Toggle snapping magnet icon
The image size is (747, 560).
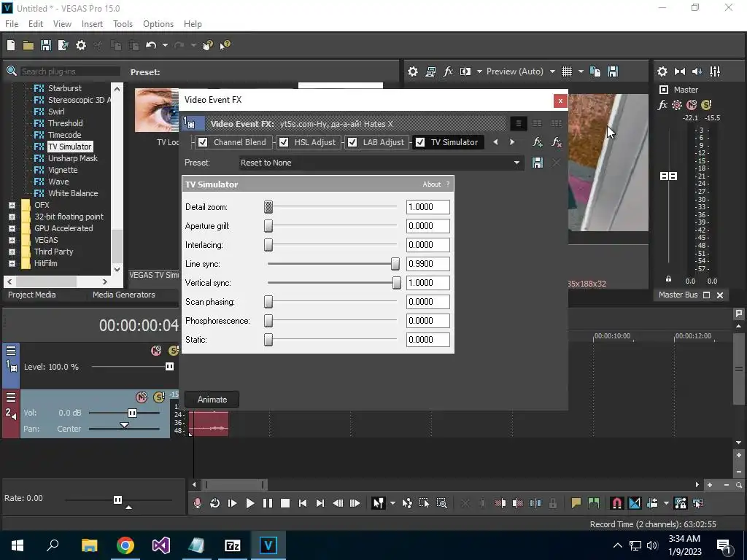(x=616, y=503)
